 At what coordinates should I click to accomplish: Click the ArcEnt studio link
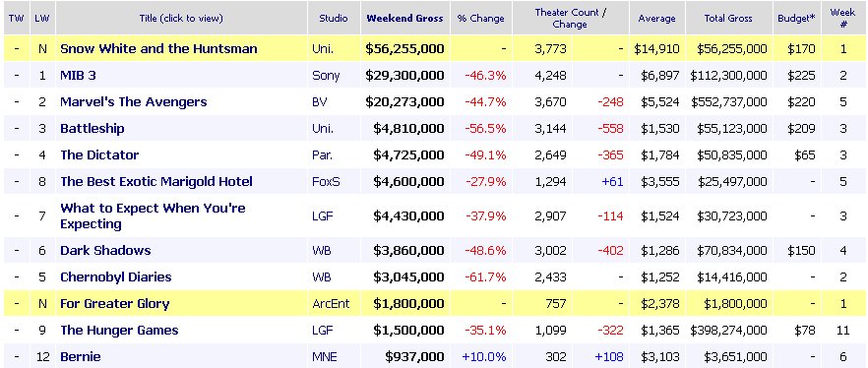(x=331, y=303)
